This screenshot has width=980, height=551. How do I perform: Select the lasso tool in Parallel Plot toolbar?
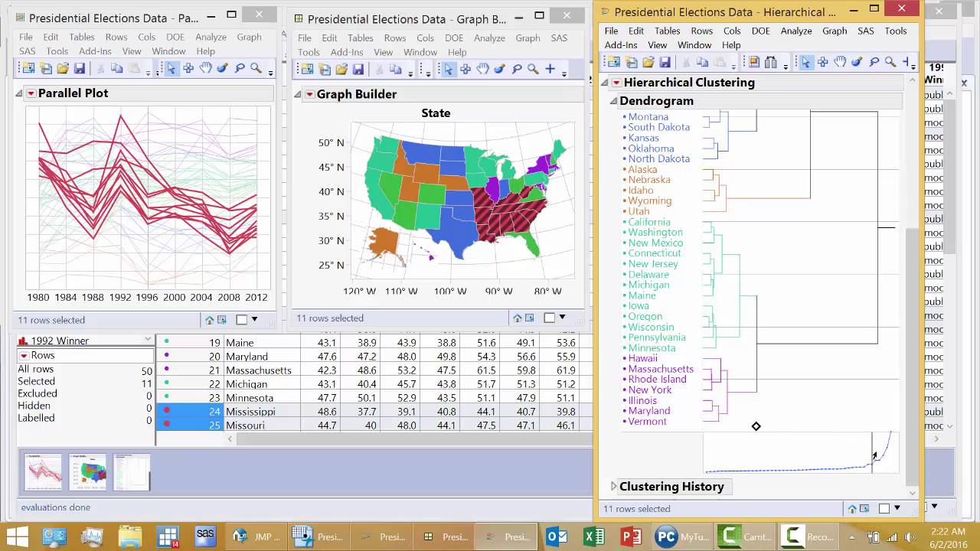[240, 68]
